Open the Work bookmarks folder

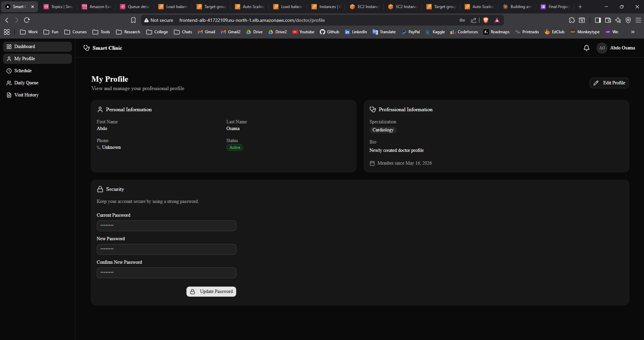(29, 32)
